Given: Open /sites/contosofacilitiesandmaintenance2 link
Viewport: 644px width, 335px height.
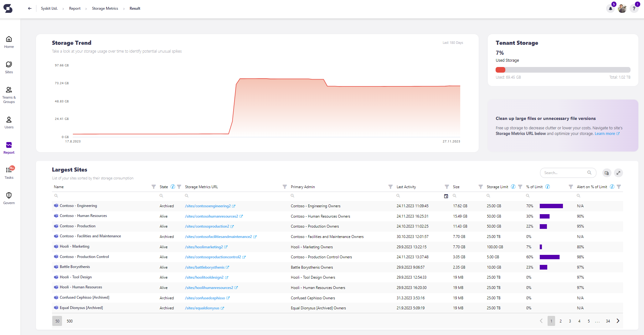Looking at the screenshot, I should [218, 237].
